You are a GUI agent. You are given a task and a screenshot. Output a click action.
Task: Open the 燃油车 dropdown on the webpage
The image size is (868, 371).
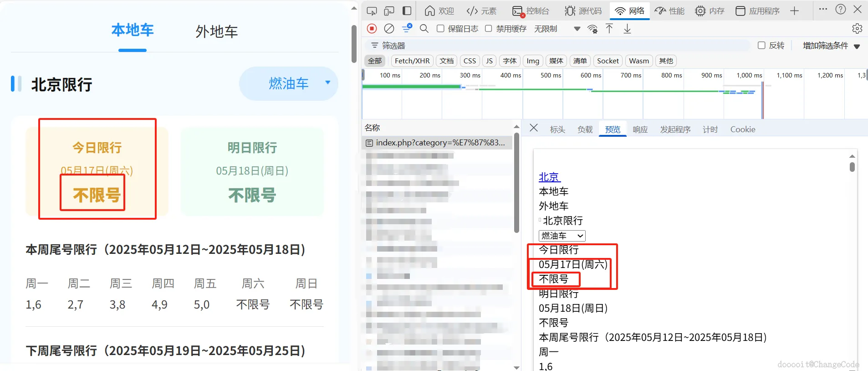tap(289, 83)
